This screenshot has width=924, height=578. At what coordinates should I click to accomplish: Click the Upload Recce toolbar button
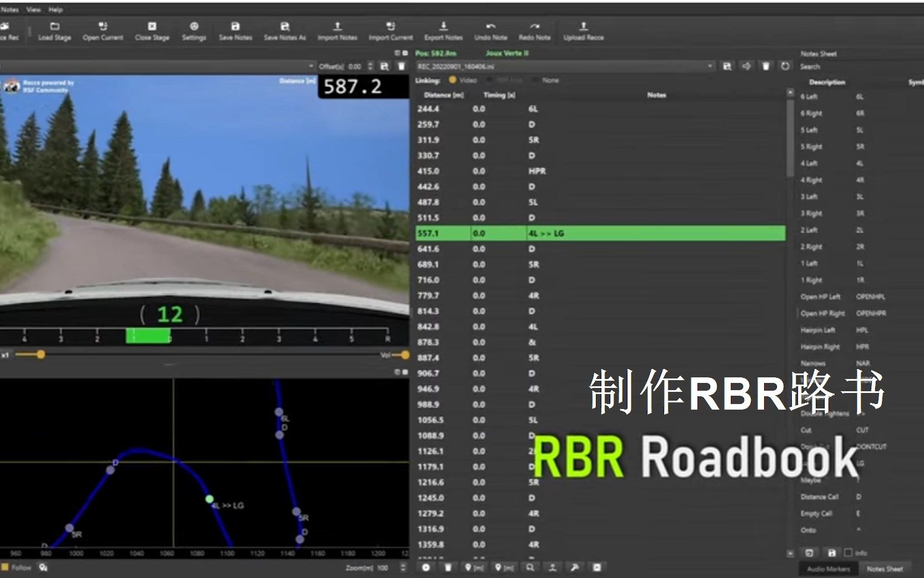583,32
